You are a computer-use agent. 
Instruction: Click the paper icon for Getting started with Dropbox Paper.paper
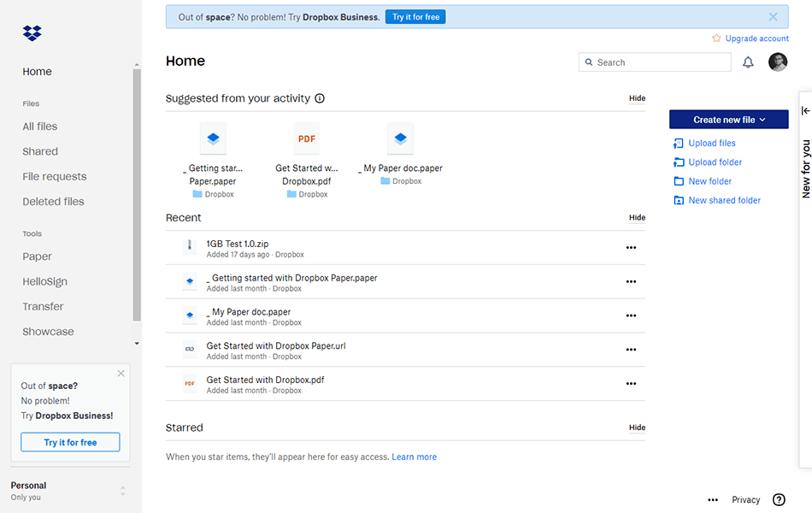pos(190,280)
